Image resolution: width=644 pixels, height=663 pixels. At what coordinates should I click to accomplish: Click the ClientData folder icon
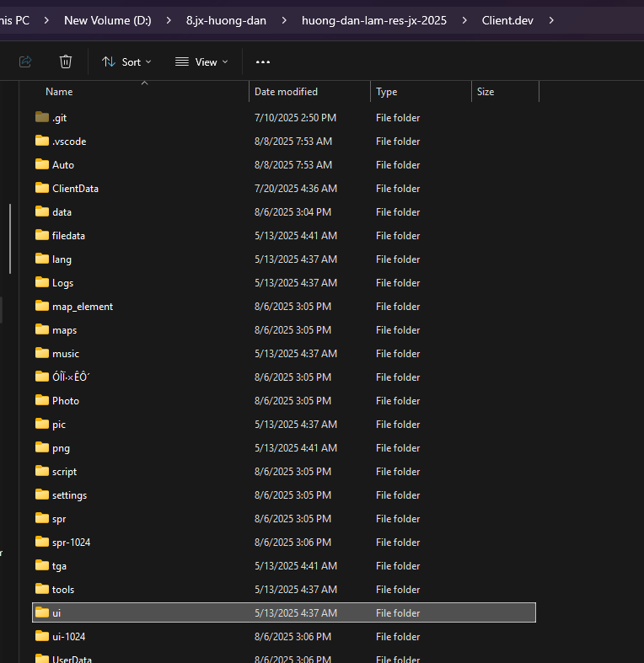click(x=42, y=189)
